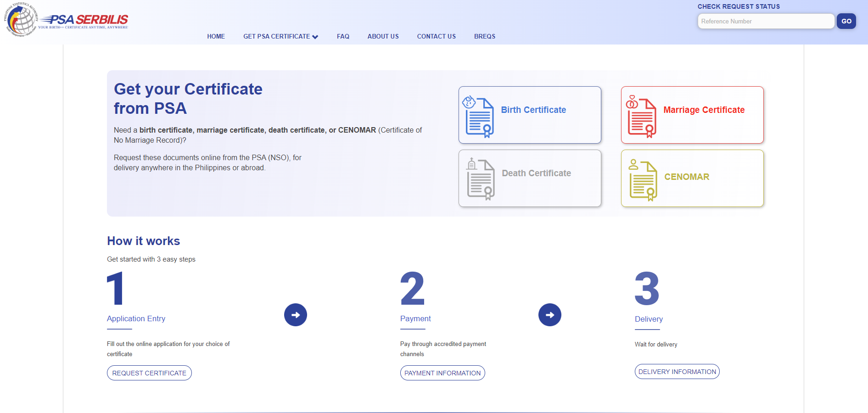Open the About Us page
868x413 pixels.
coord(383,36)
